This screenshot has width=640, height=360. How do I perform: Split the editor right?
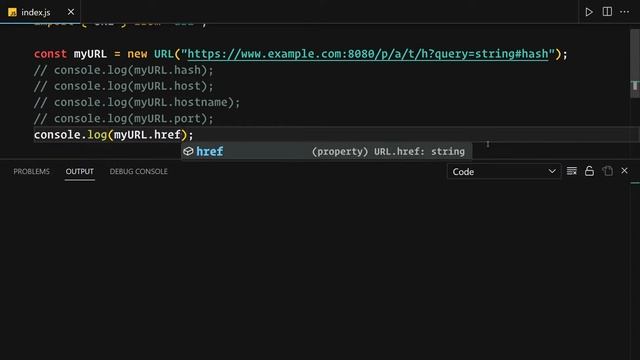[x=607, y=12]
